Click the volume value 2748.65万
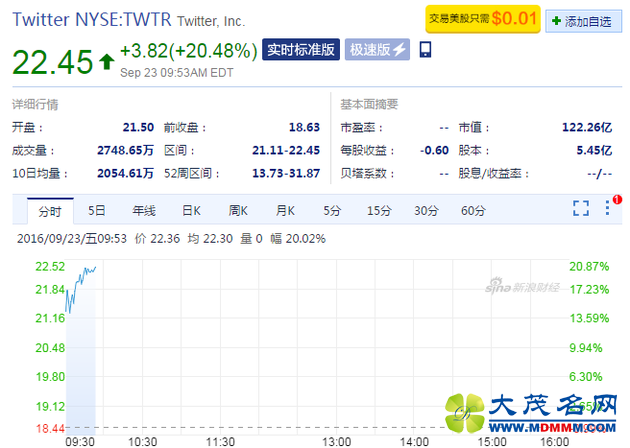Viewport: 630px width, 448px height. point(125,150)
